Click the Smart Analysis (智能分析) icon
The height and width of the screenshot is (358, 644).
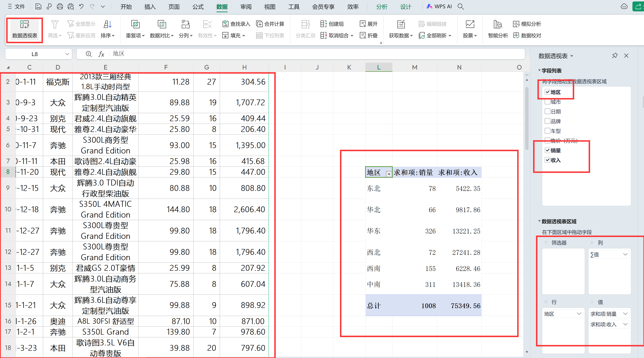[498, 25]
